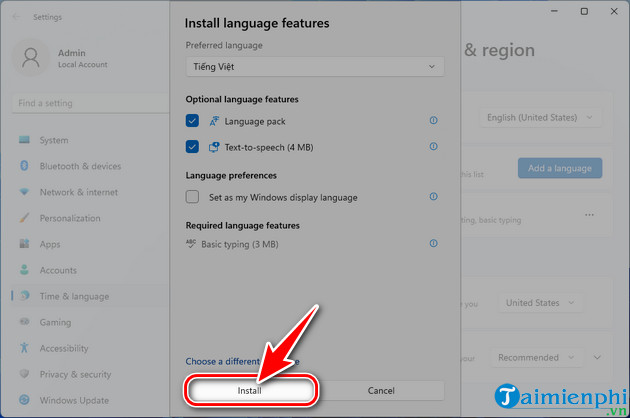Show info for Language pack

point(433,120)
